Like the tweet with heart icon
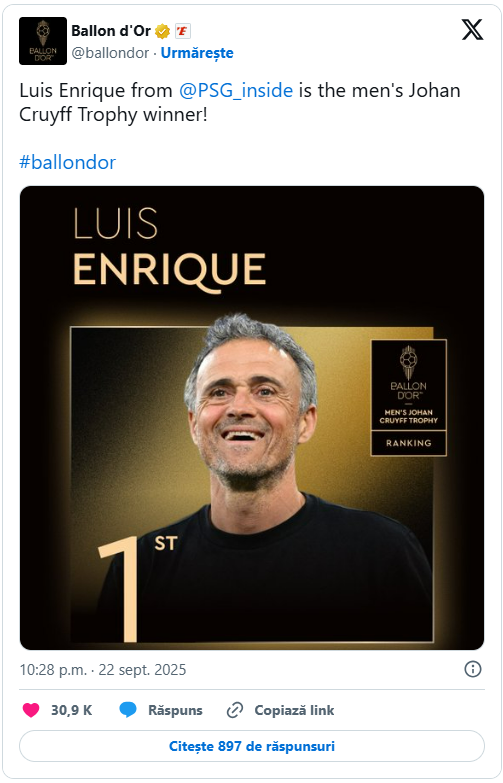This screenshot has width=503, height=783. pos(31,710)
